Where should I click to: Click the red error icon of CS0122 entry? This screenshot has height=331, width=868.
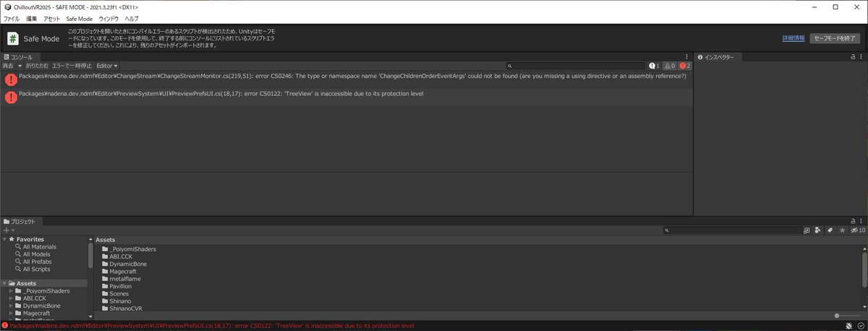(10, 98)
